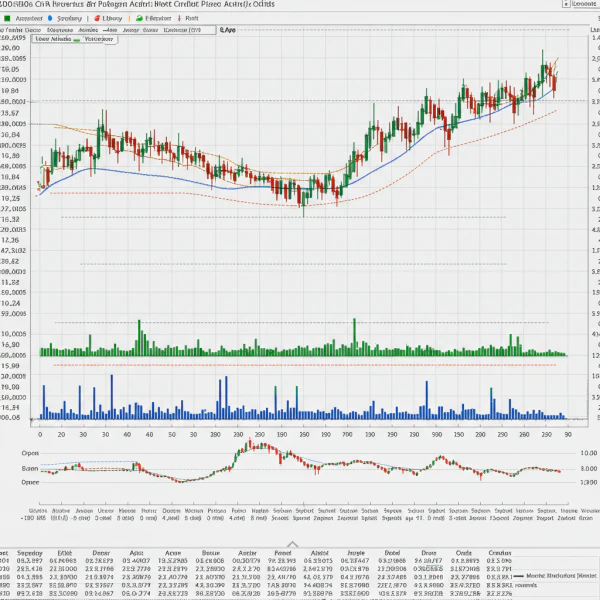
Task: Click the 'Open' label on oscillator panel
Action: 30,453
